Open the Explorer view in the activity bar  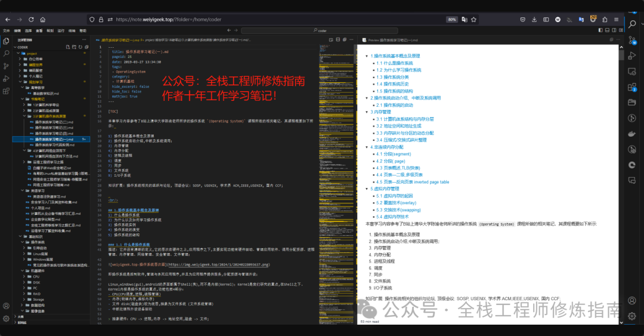6,41
